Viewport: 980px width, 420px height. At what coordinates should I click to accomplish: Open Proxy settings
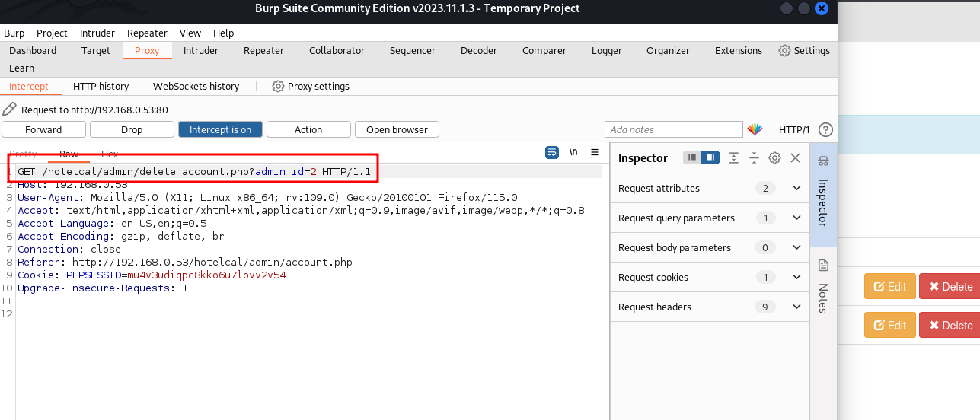311,86
